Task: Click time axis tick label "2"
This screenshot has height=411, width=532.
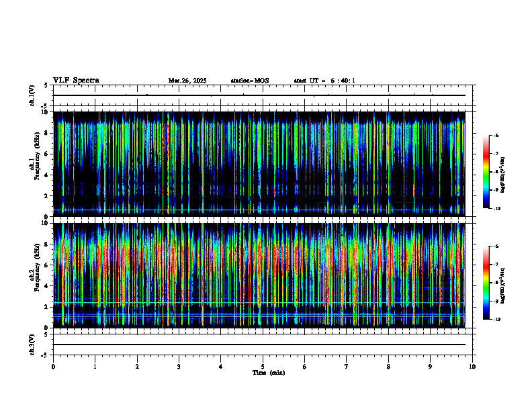Action: pyautogui.click(x=137, y=367)
